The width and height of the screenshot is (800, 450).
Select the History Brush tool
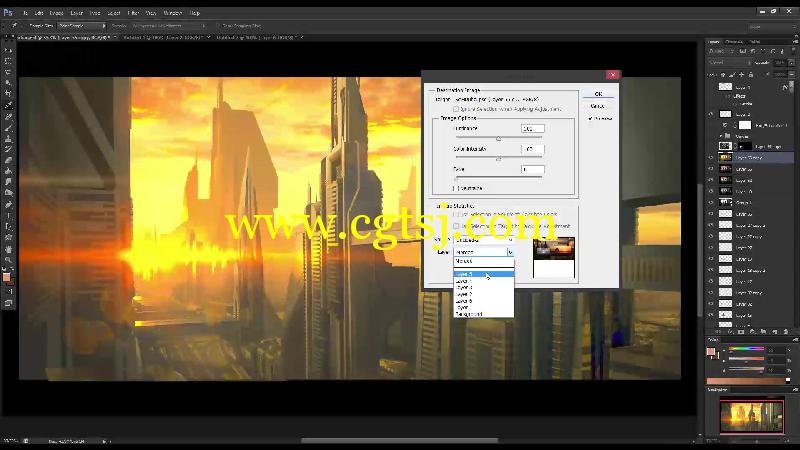(8, 149)
